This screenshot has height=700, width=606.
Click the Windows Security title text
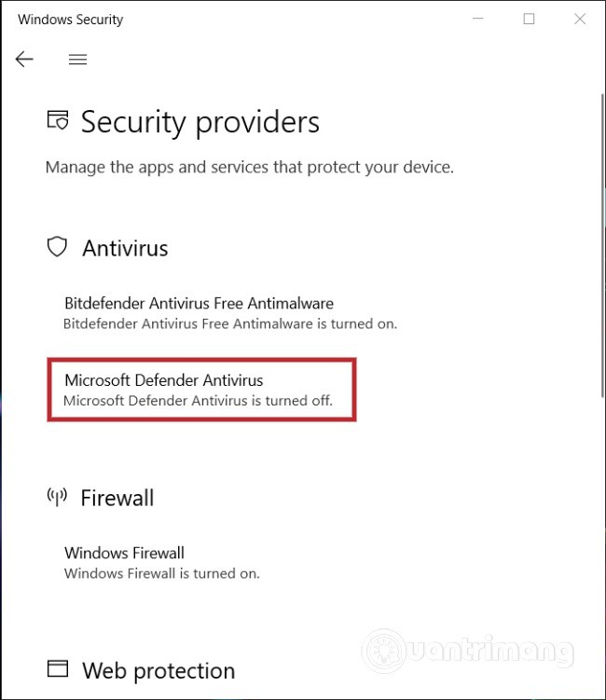tap(71, 19)
